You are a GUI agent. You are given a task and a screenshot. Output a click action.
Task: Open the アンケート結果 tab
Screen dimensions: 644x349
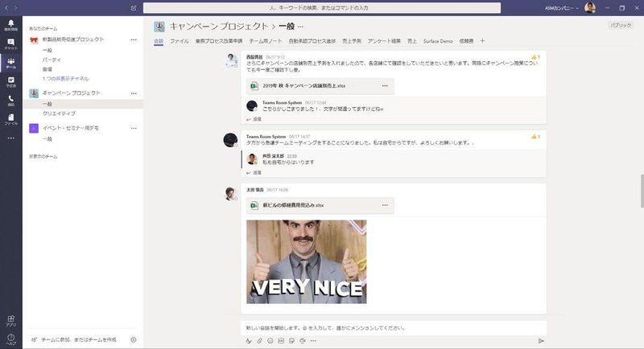click(x=384, y=41)
